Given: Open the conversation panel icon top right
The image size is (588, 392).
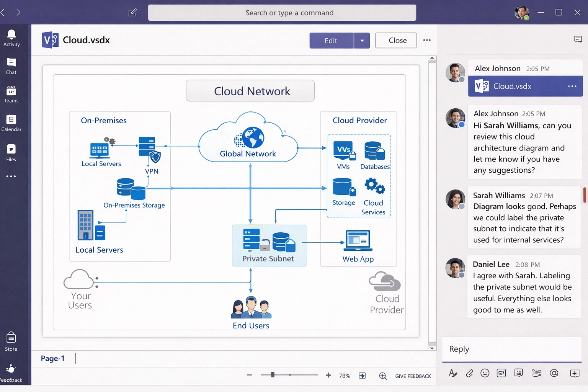Looking at the screenshot, I should coord(578,39).
